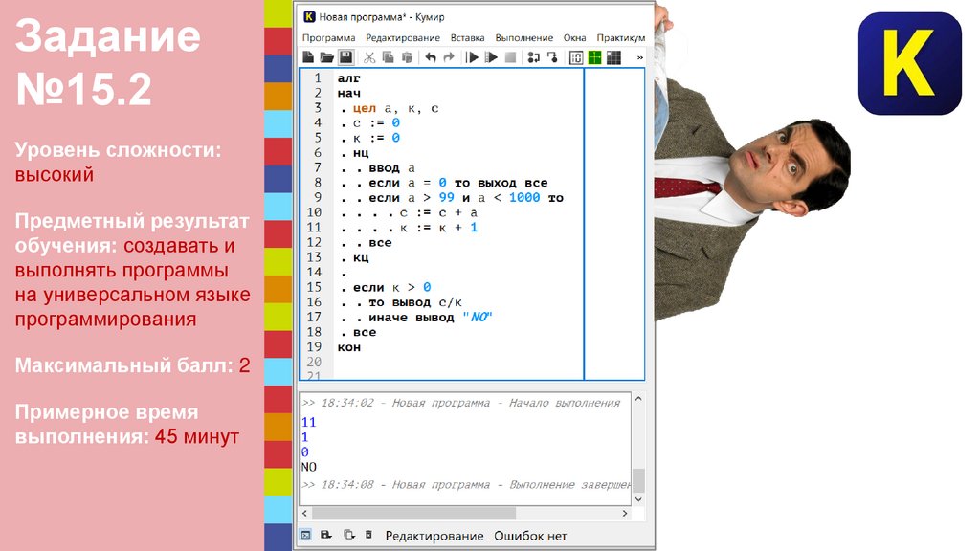This screenshot has width=980, height=551.
Task: Step into the algorithm
Action: 552,57
